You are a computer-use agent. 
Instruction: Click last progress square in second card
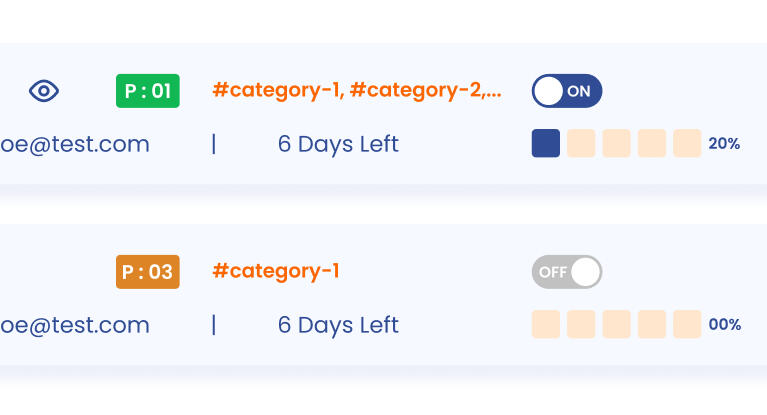[x=687, y=324]
